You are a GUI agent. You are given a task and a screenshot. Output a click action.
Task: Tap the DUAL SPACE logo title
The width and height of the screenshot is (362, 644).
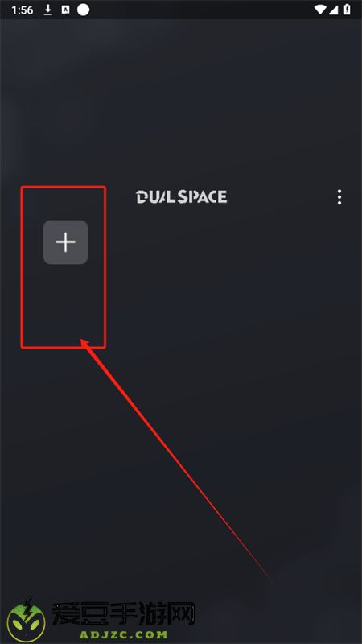(x=182, y=196)
